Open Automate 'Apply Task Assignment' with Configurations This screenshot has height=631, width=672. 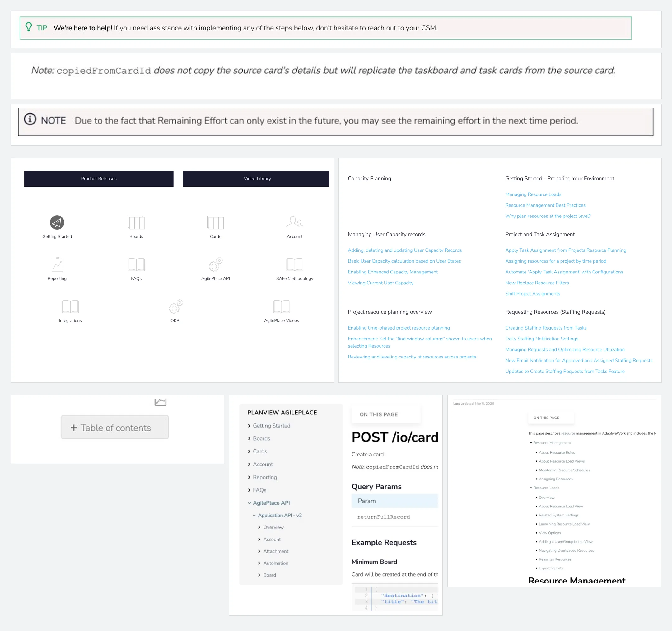point(564,272)
